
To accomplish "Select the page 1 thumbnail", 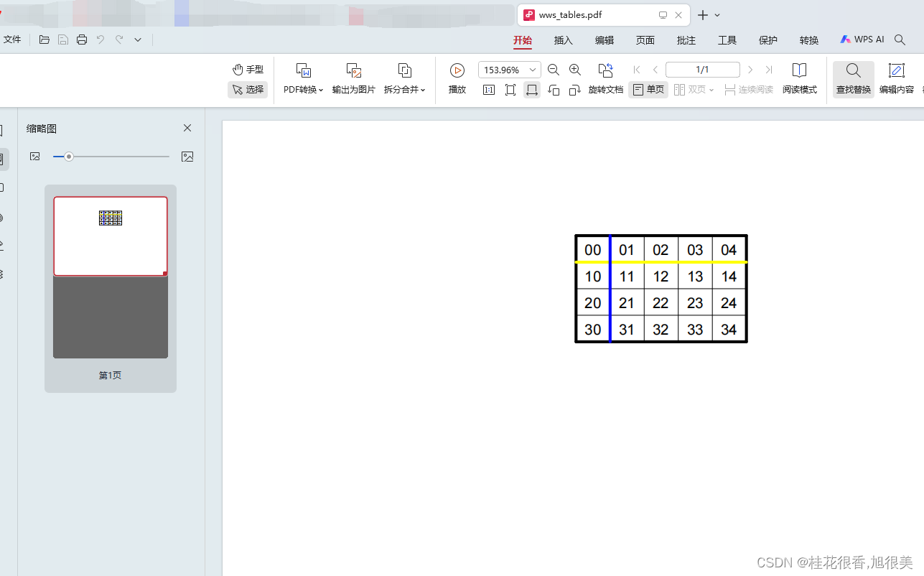I will [111, 236].
